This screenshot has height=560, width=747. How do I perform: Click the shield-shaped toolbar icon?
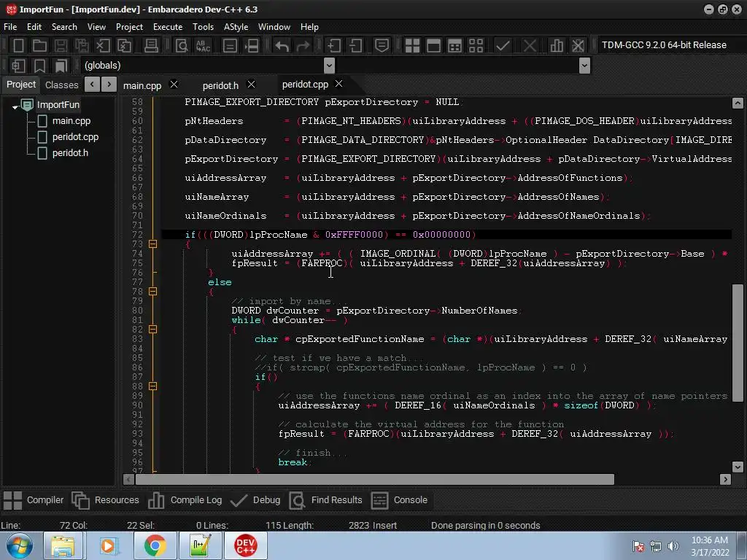point(382,46)
